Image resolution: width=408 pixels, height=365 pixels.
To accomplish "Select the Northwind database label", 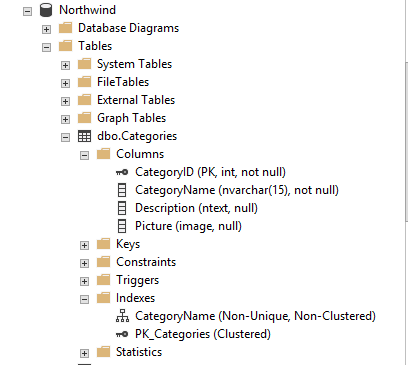I will click(87, 10).
